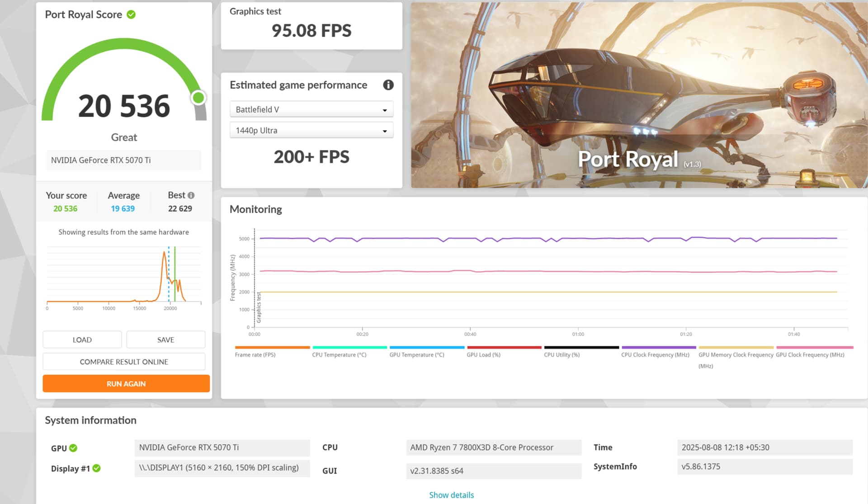The image size is (868, 504).
Task: Toggle CPU Temperature legend series
Action: pos(339,355)
